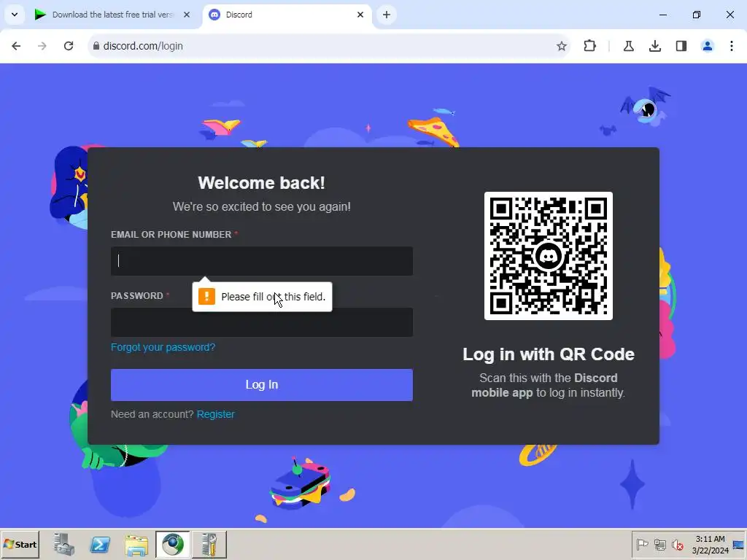Click the Show desktop button

click(x=738, y=544)
